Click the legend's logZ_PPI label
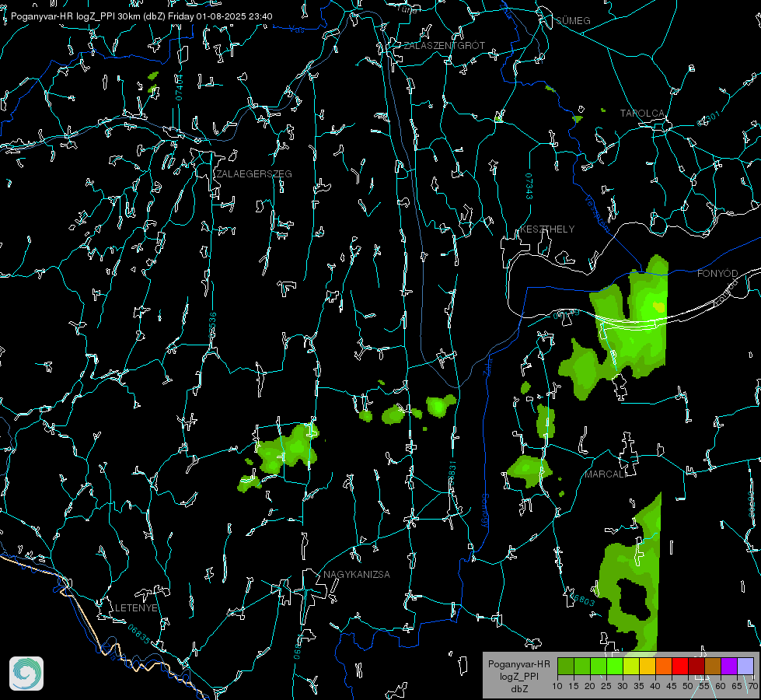Viewport: 761px width, 700px height. pos(518,676)
